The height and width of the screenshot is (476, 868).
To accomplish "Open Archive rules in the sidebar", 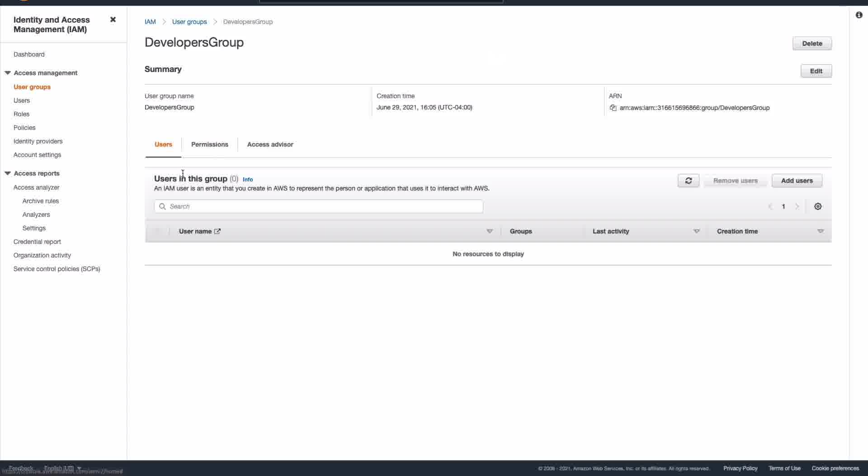I will [41, 201].
